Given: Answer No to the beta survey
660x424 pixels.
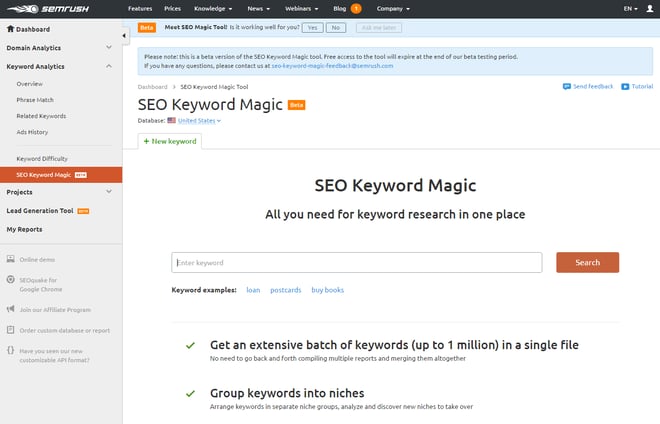Looking at the screenshot, I should [335, 28].
